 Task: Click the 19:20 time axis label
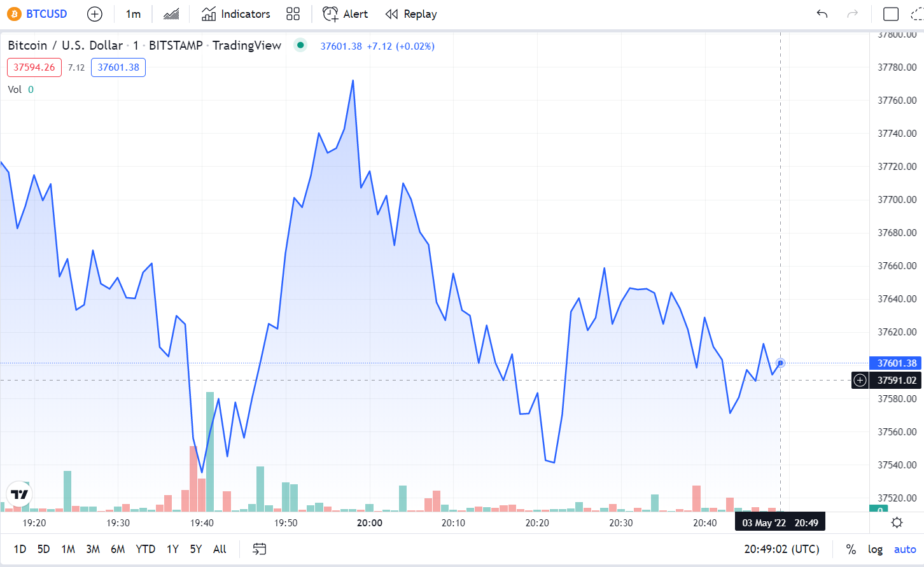[x=34, y=523]
